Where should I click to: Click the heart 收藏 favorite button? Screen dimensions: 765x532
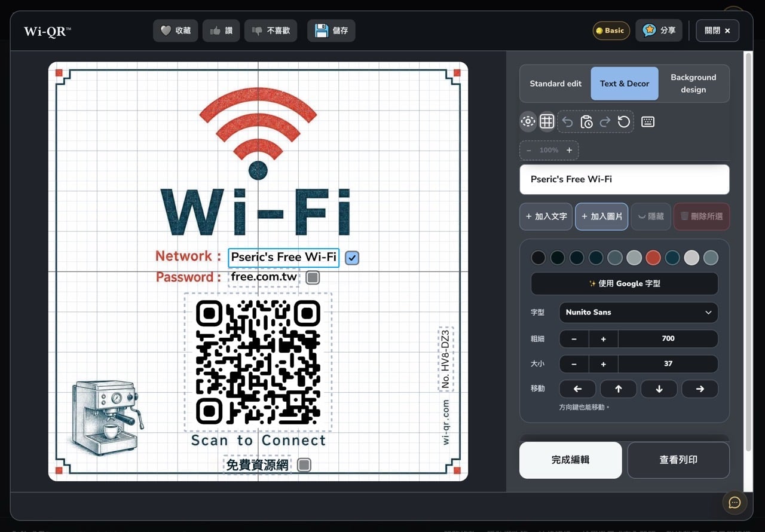(x=176, y=30)
